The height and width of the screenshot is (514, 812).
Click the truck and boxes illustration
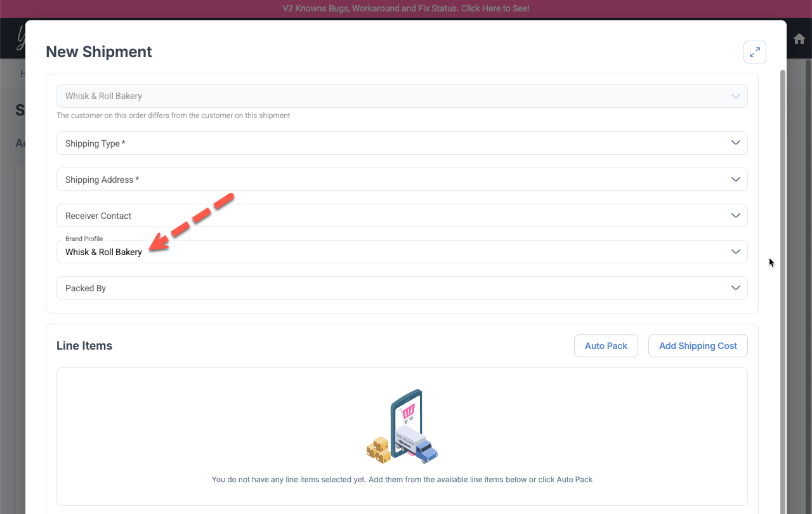click(402, 426)
